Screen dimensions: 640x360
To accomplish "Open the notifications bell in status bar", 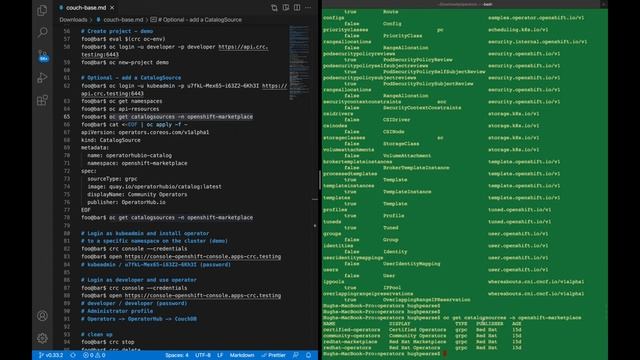I will point(309,355).
